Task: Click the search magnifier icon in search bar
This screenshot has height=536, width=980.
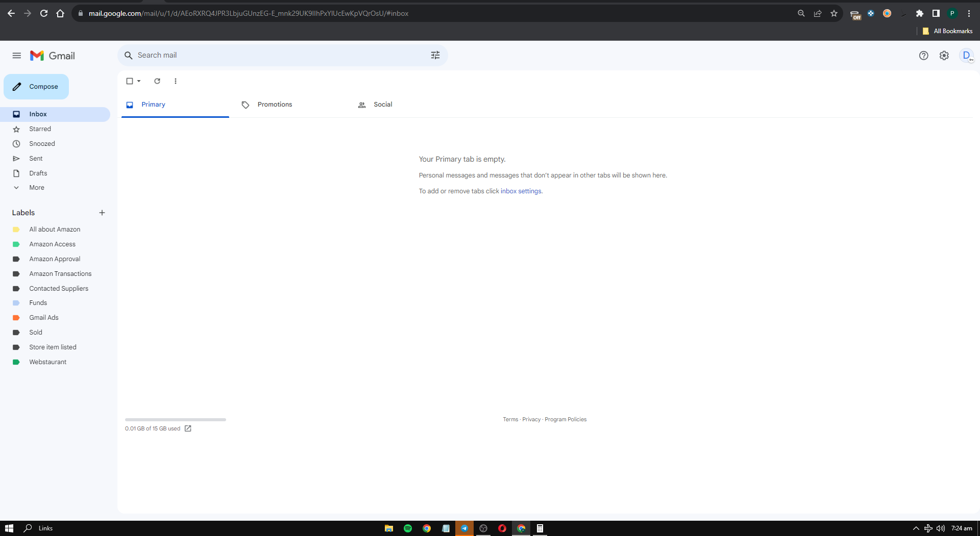Action: (x=129, y=55)
